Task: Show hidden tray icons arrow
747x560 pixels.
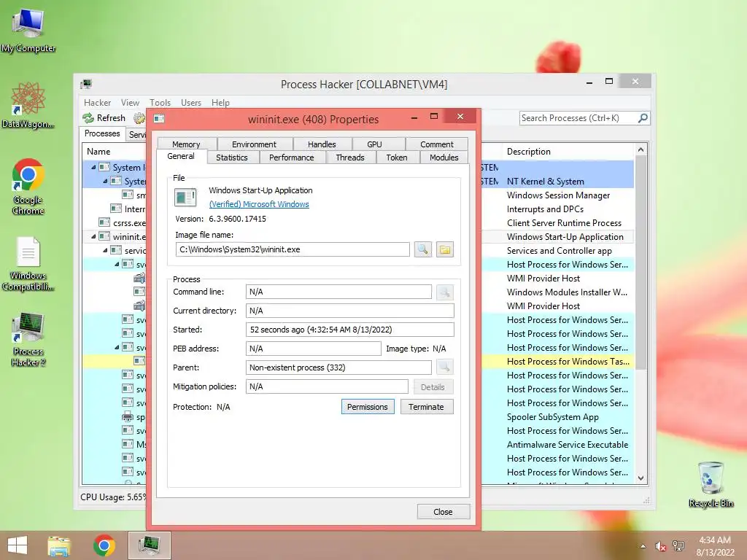Action: (643, 546)
